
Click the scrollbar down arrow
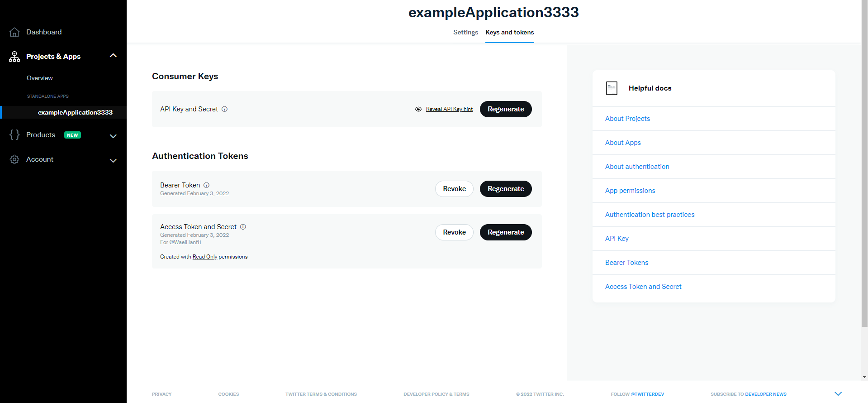click(x=864, y=377)
